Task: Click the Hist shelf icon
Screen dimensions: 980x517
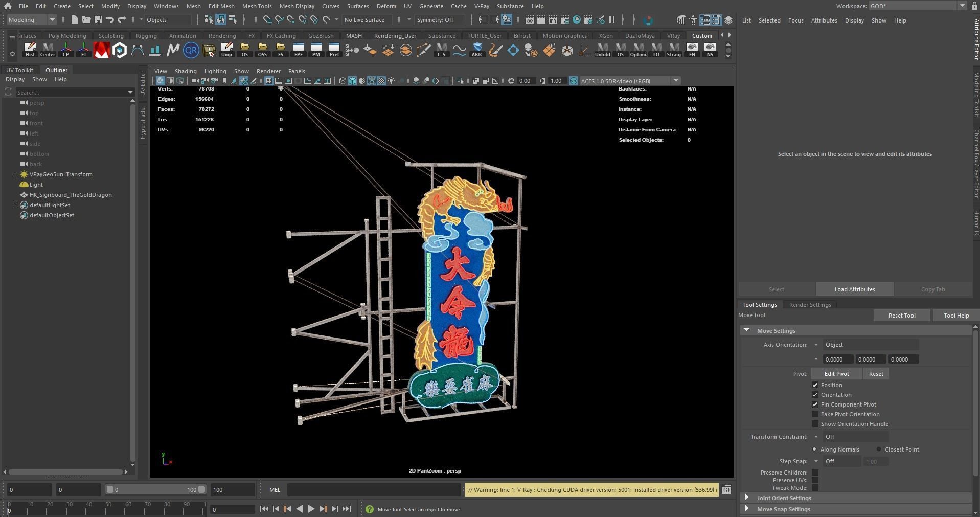Action: [x=30, y=50]
